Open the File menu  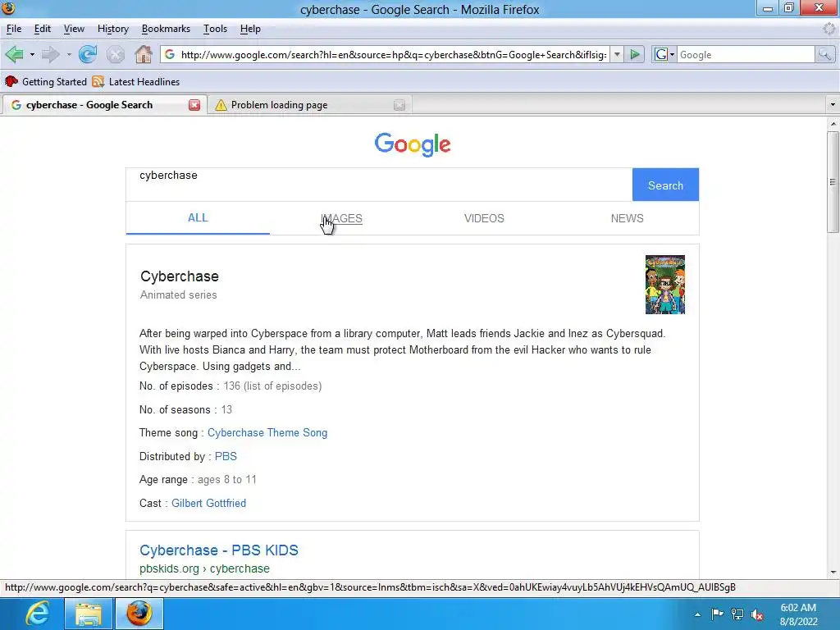tap(14, 29)
